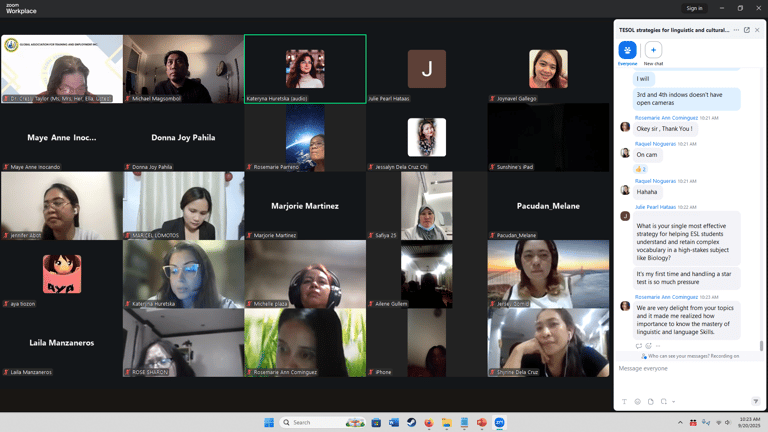Start a New chat with plus icon
This screenshot has width=768, height=432.
[x=653, y=50]
